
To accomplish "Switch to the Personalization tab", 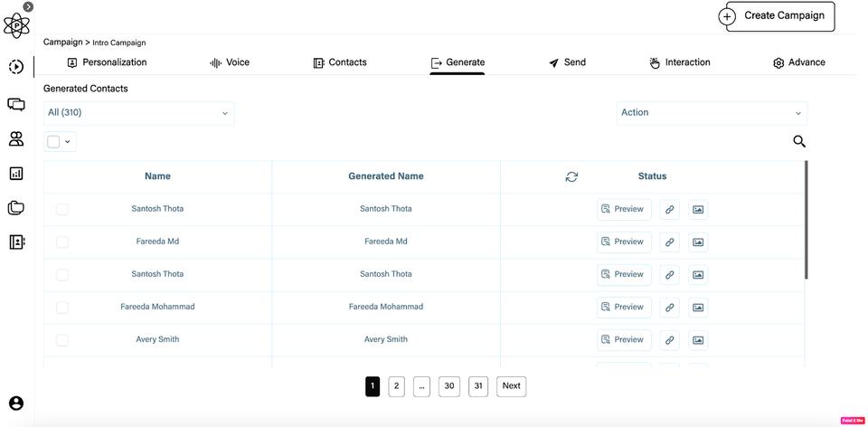I will (107, 62).
